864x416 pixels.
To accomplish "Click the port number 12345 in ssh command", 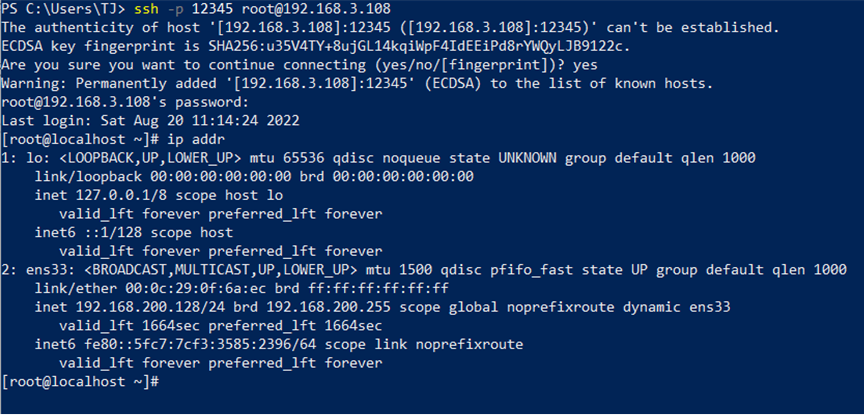I will pyautogui.click(x=212, y=8).
